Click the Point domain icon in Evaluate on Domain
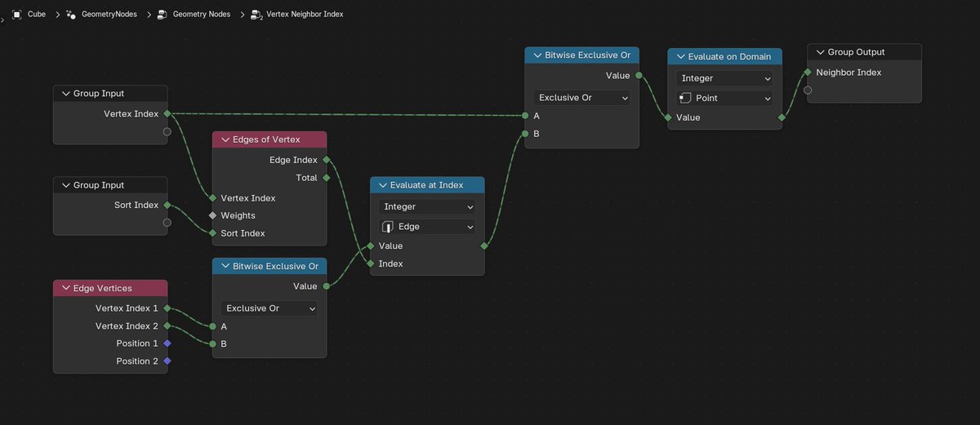This screenshot has width=980, height=425. click(x=685, y=98)
